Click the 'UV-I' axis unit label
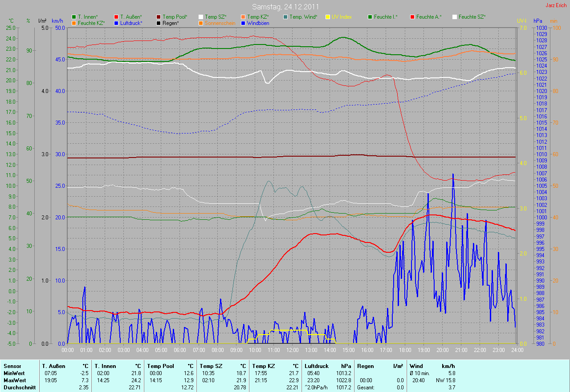This screenshot has width=570, height=392. (x=521, y=21)
